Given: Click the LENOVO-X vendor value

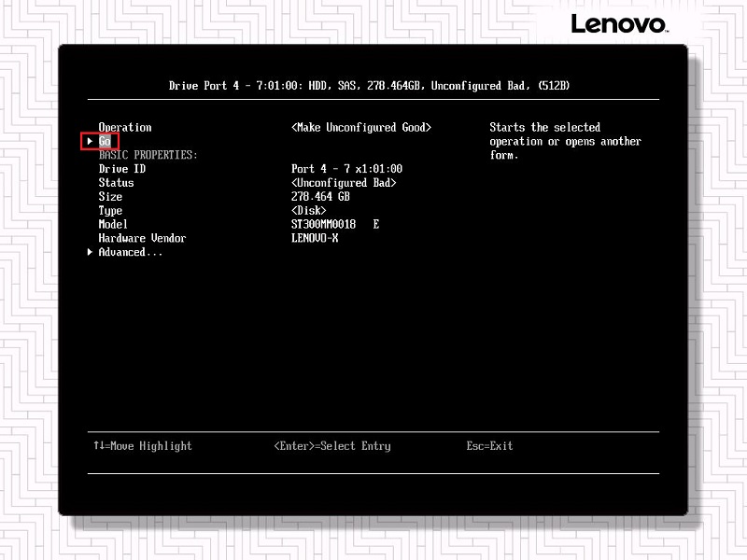Looking at the screenshot, I should (x=315, y=238).
